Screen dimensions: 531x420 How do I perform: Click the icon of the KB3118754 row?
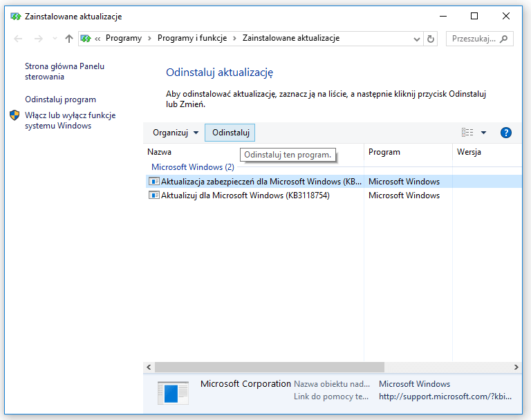[x=154, y=195]
